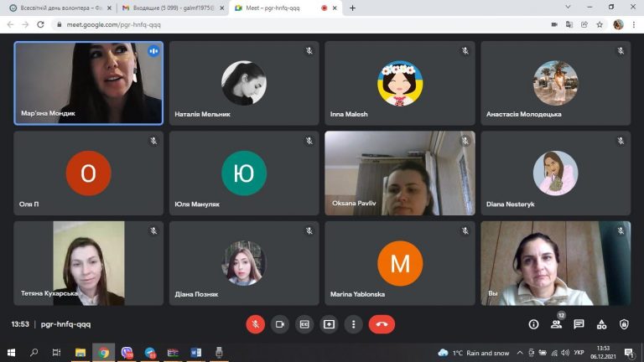Click the Present now screen-share icon
Viewport: 644px width, 362px height.
tap(329, 324)
